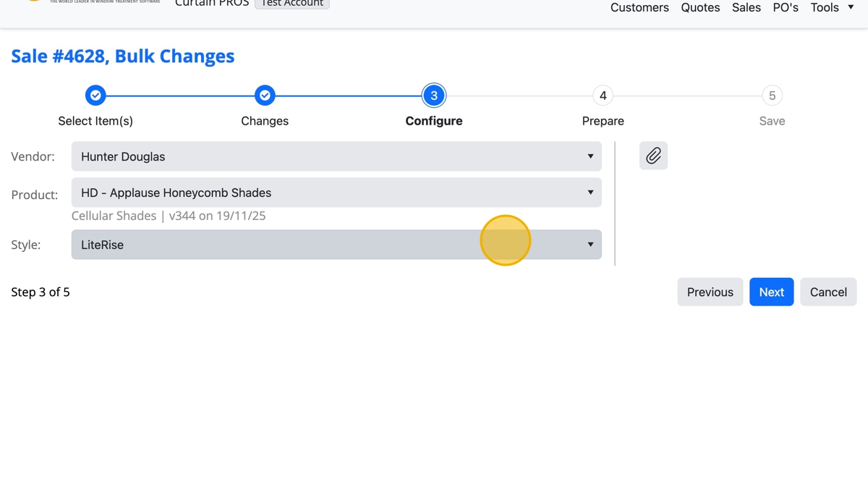Go back with the Previous button
This screenshot has width=868, height=485.
pos(710,292)
